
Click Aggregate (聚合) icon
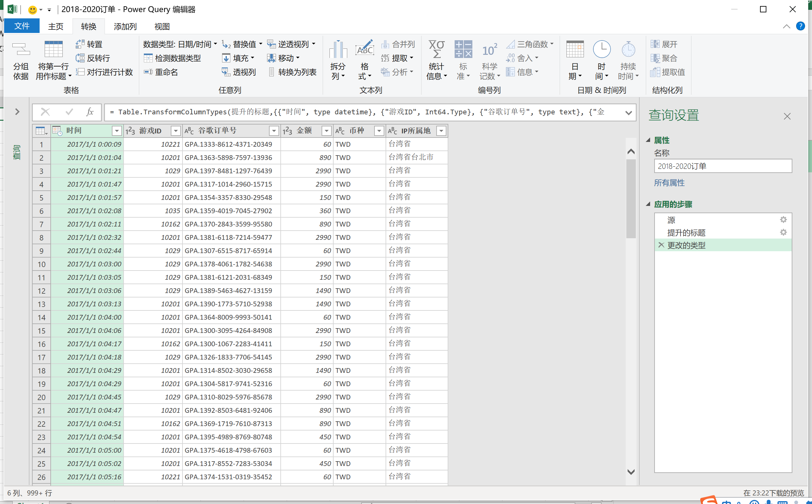(655, 58)
